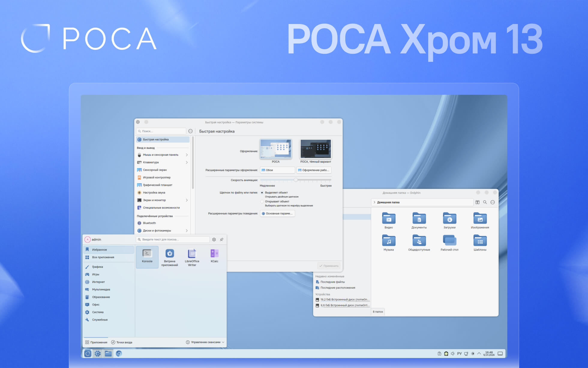
Task: Open the Система category
Action: click(x=109, y=312)
